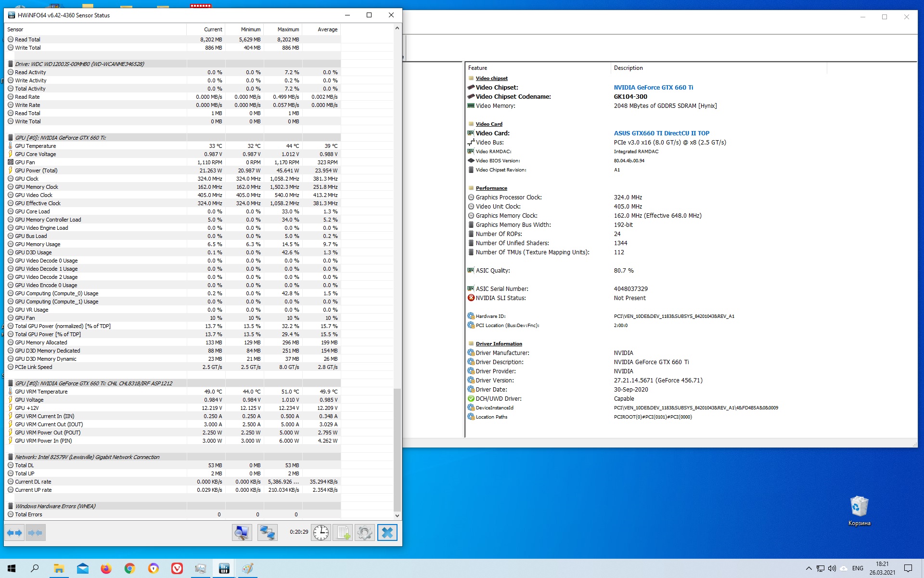This screenshot has width=924, height=578.
Task: Open Firefox from the taskbar
Action: tap(106, 569)
